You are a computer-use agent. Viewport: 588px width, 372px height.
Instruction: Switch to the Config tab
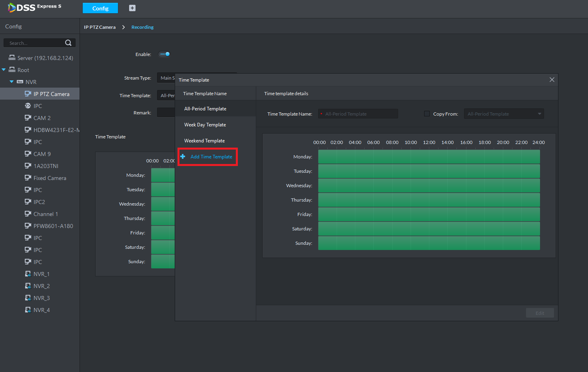(100, 8)
